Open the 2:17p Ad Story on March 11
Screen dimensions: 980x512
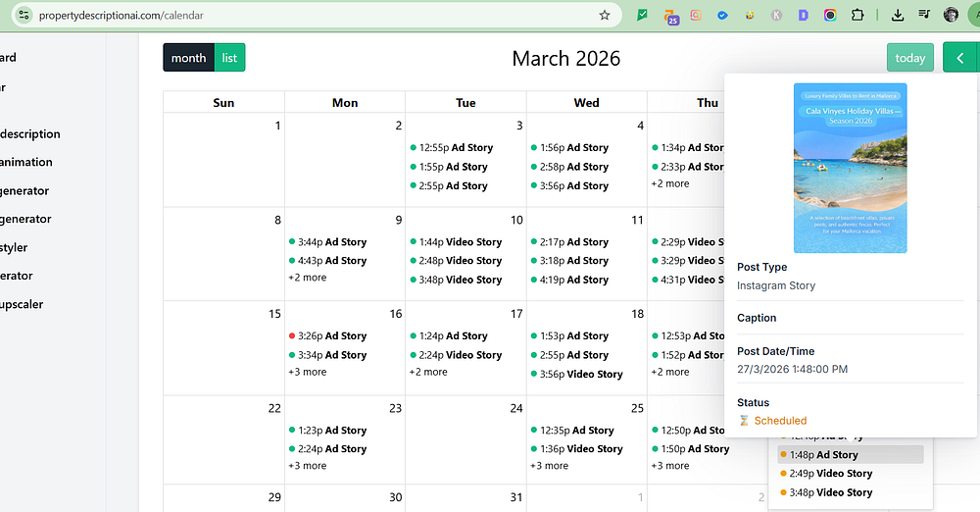pyautogui.click(x=569, y=242)
